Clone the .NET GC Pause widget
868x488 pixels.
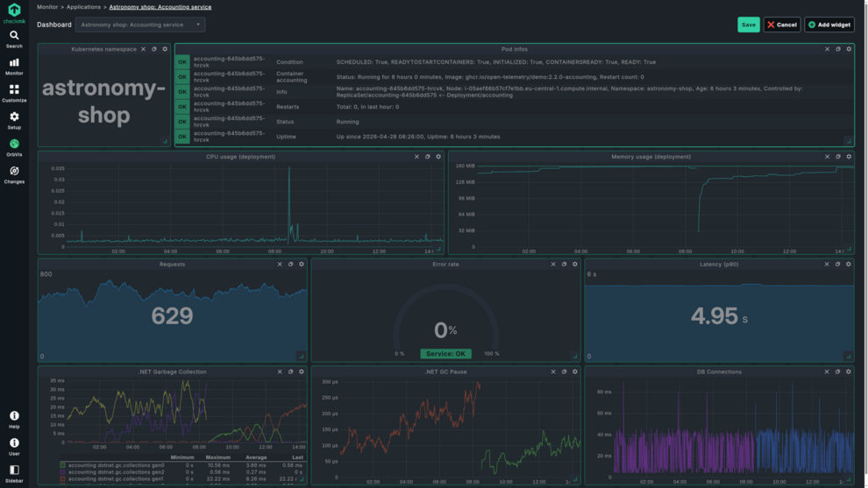pos(564,371)
